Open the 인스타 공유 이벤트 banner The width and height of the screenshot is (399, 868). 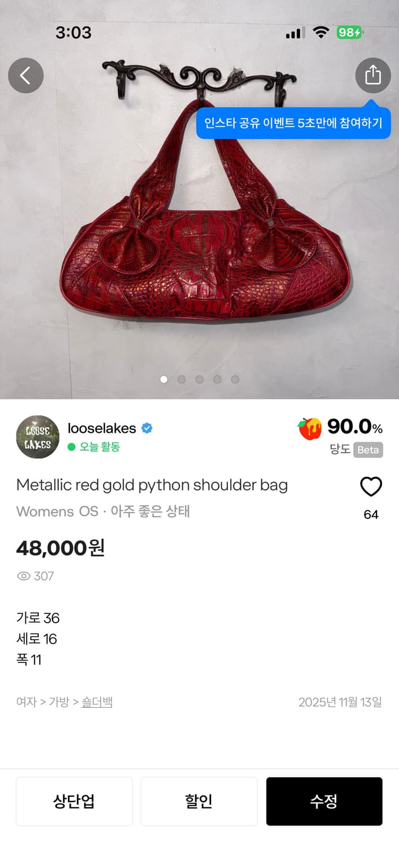click(294, 122)
